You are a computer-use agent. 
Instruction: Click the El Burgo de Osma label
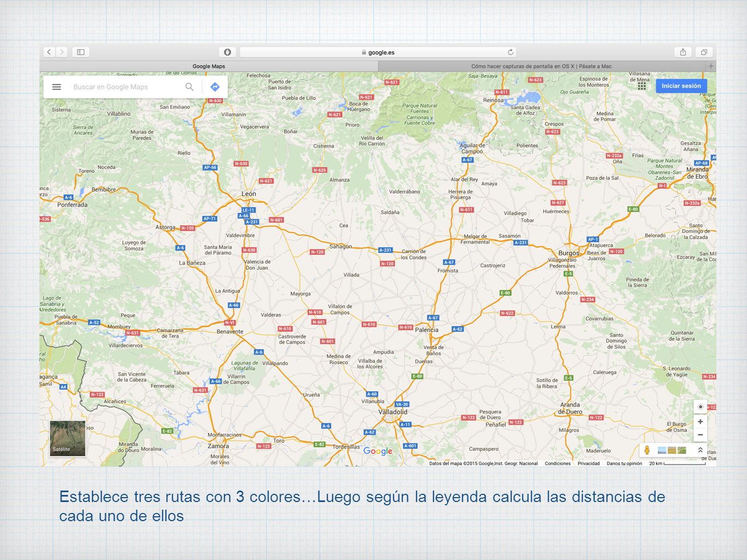pos(676,427)
